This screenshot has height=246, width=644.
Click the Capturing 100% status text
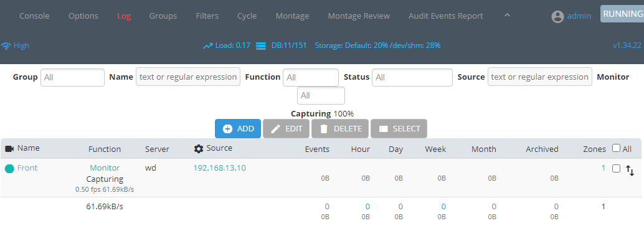(x=323, y=114)
